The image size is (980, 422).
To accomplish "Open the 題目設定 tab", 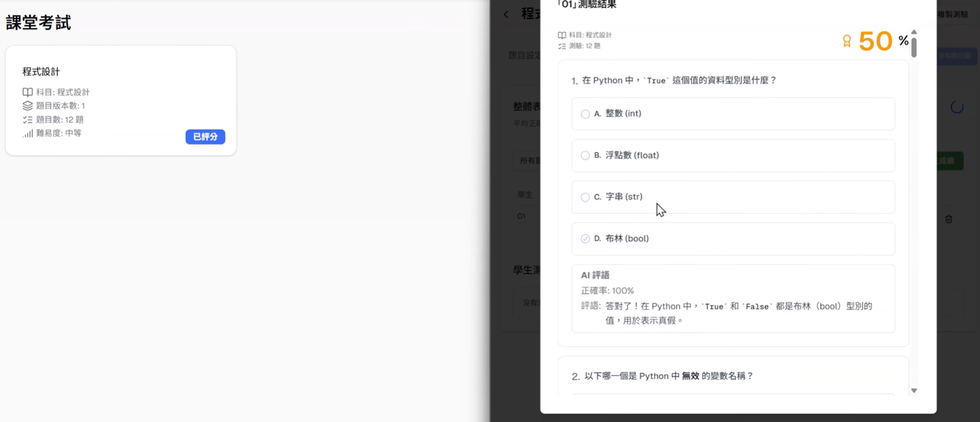I will pos(524,55).
